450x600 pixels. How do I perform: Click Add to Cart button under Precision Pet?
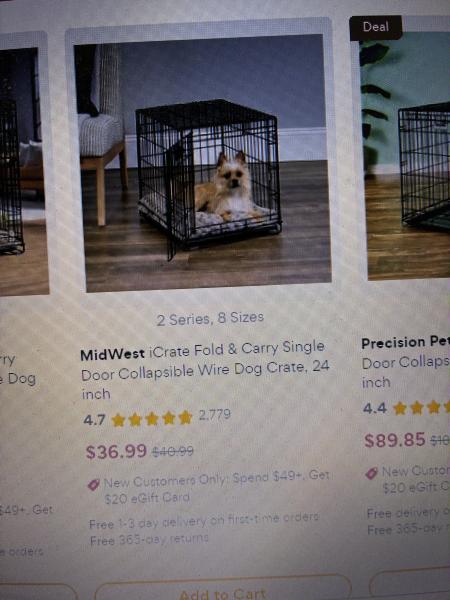409,584
